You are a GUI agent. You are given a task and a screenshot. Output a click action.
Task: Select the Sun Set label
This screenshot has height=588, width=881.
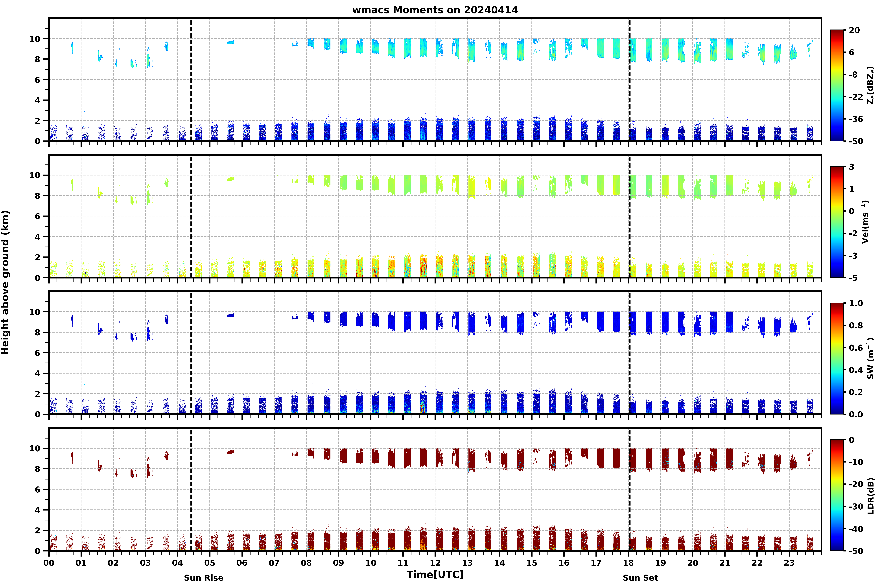[640, 578]
